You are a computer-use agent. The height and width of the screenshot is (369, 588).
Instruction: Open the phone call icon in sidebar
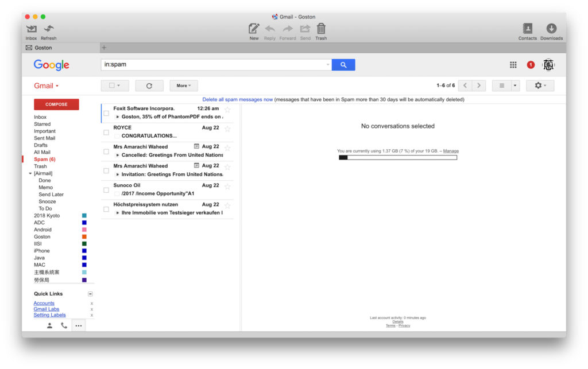pyautogui.click(x=64, y=326)
